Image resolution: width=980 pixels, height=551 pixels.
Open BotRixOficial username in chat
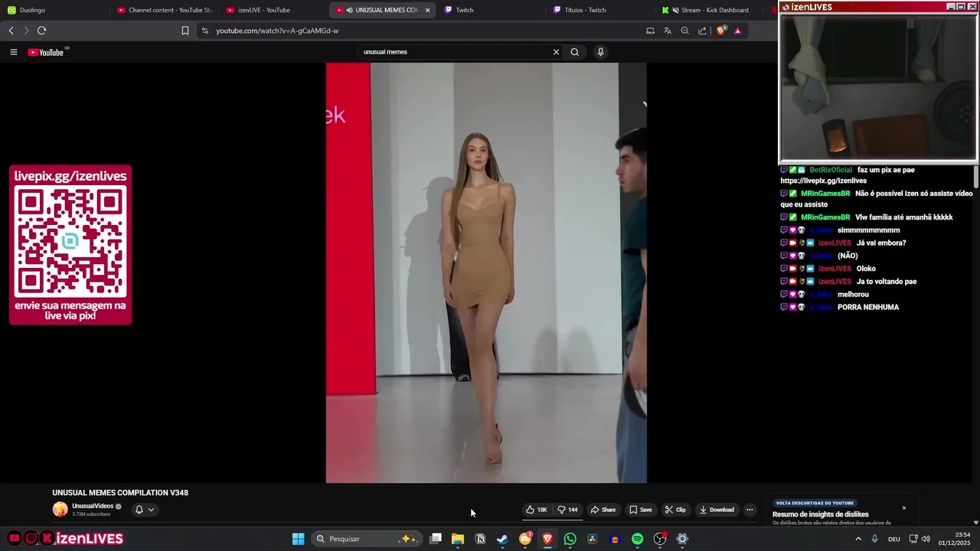tap(830, 170)
